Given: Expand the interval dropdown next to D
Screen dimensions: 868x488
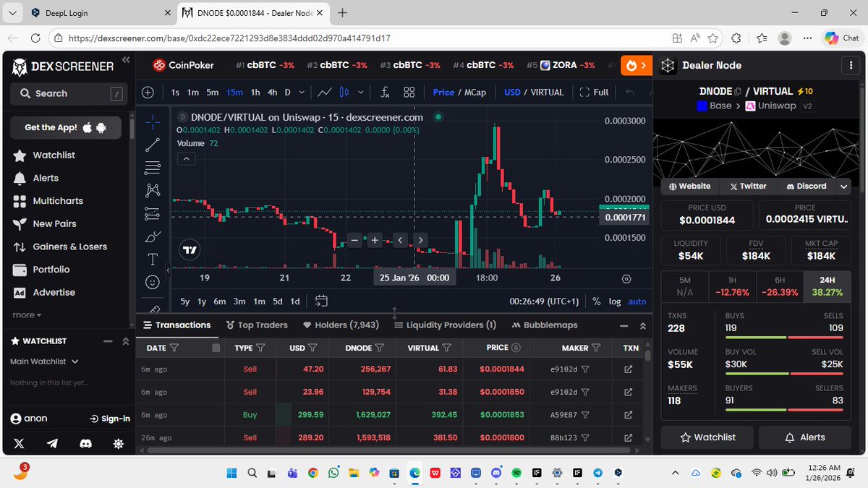Looking at the screenshot, I should [302, 93].
